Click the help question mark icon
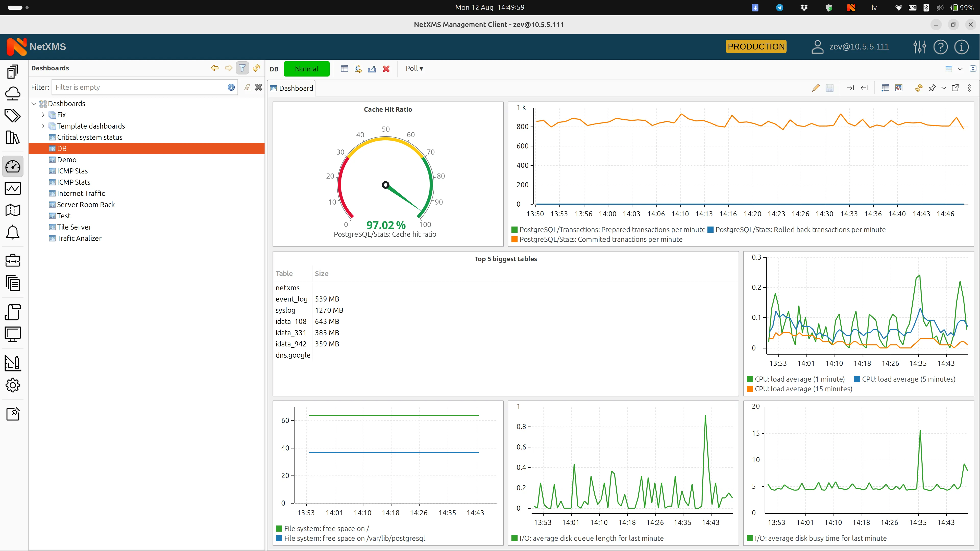 pos(940,47)
